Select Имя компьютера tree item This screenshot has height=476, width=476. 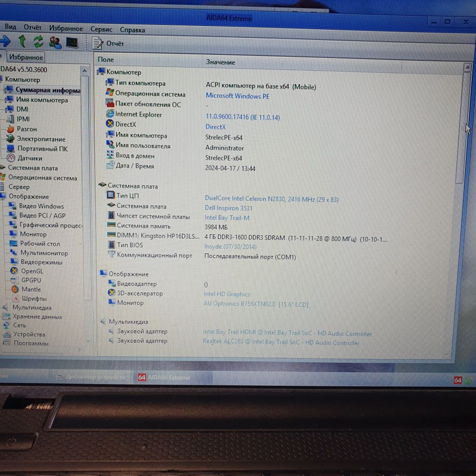pyautogui.click(x=42, y=99)
